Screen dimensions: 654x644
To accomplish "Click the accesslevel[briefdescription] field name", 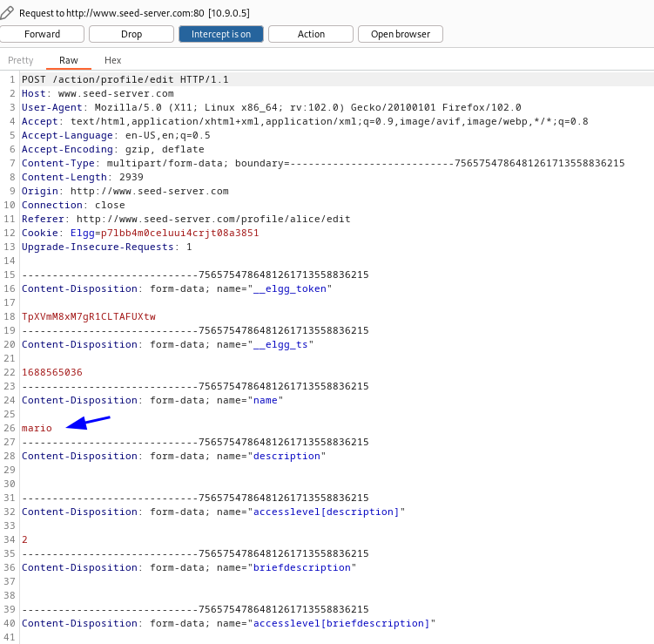I will (341, 624).
